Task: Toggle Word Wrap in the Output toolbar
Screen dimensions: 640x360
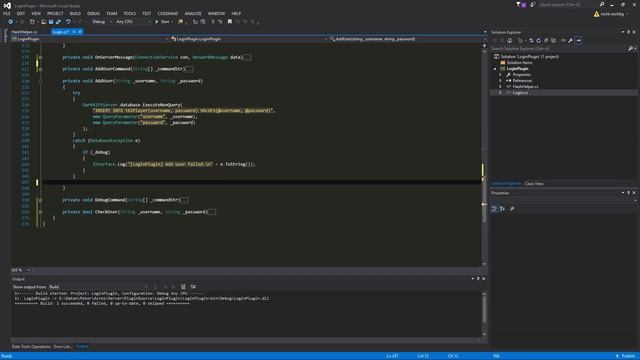Action: coord(193,287)
